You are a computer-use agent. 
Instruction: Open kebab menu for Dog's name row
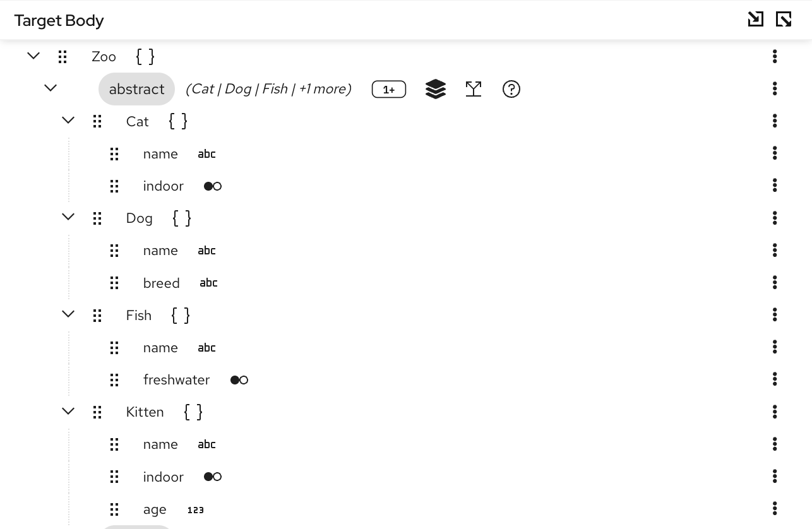(x=775, y=250)
